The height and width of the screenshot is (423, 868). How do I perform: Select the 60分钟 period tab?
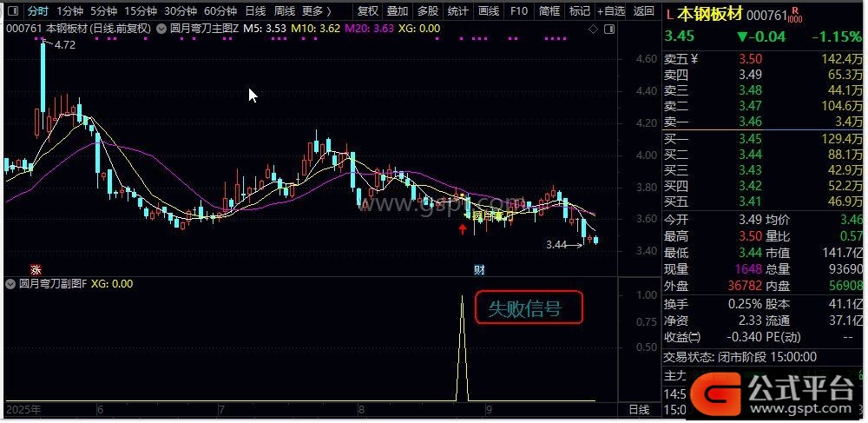click(x=220, y=11)
